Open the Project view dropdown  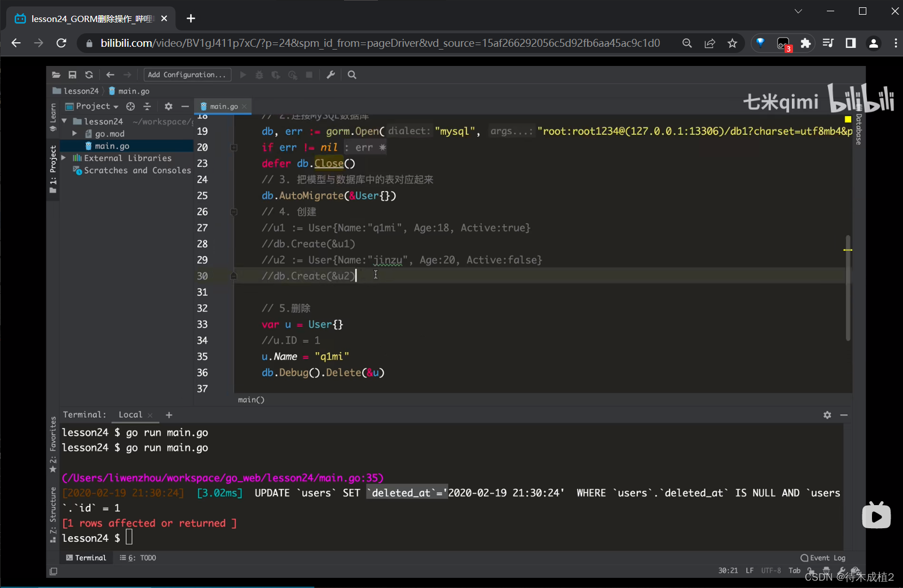(x=92, y=106)
